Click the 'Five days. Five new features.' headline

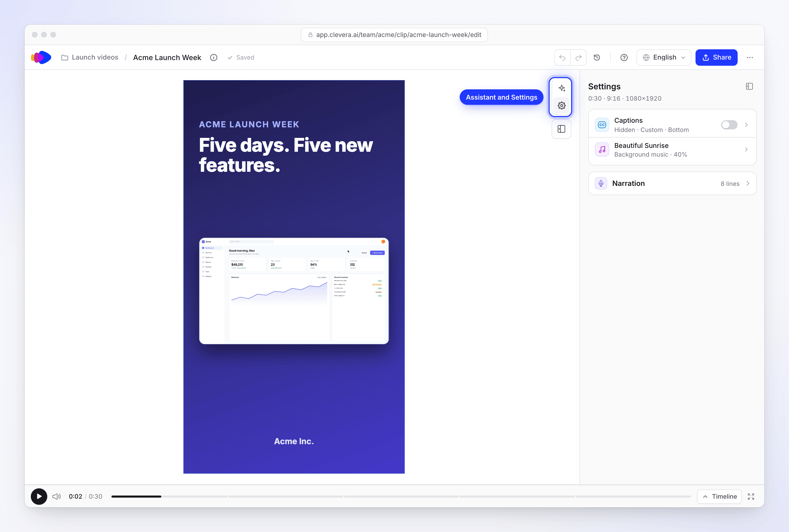coord(286,155)
